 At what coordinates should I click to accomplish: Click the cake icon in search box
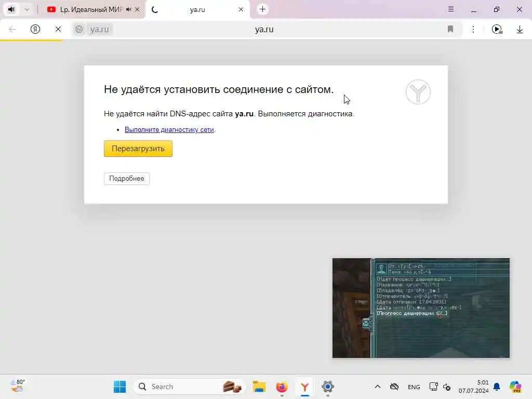click(x=232, y=387)
